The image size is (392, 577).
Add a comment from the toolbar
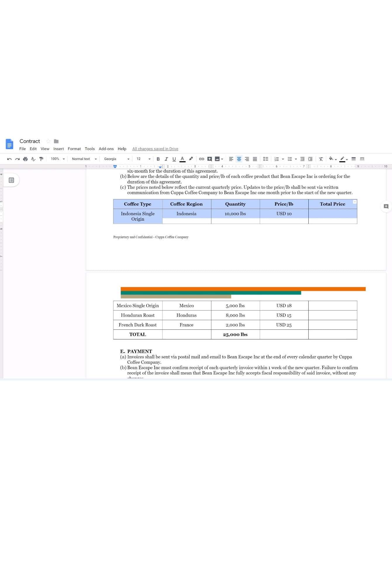pos(210,159)
